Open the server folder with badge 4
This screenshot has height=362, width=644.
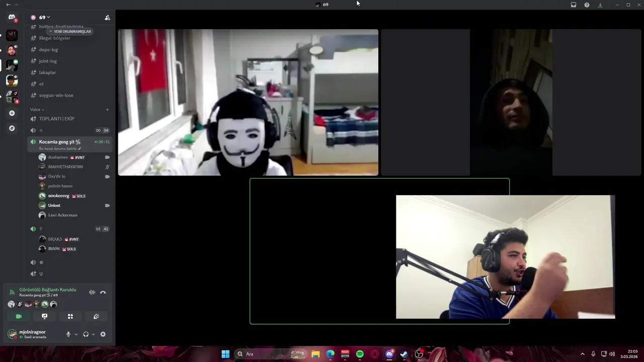point(12,97)
